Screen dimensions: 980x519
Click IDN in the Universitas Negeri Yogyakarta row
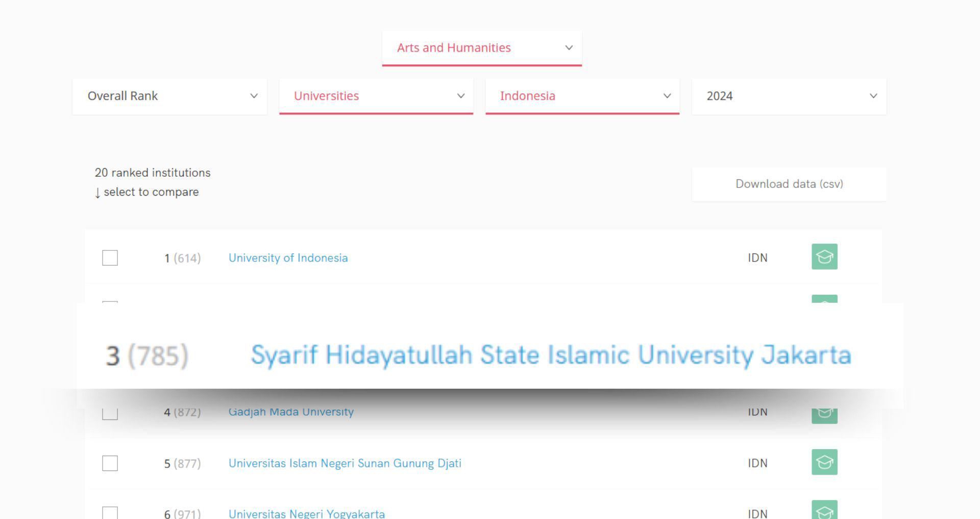coord(757,514)
